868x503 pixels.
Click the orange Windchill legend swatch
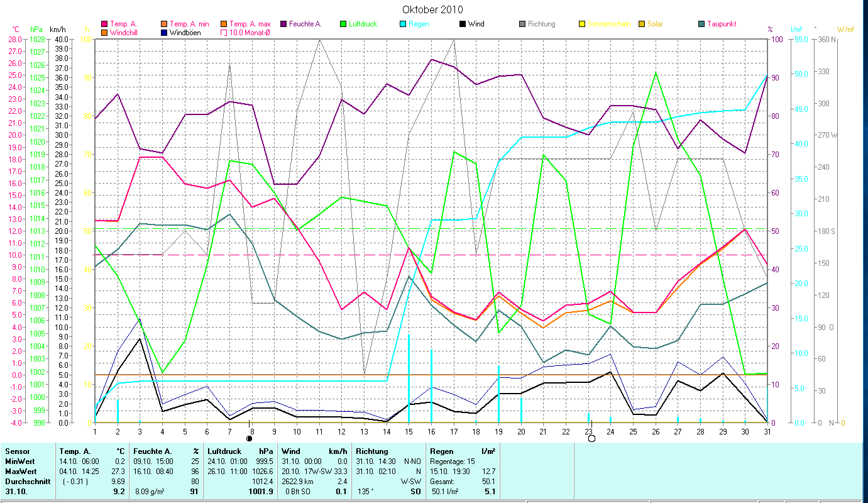[x=105, y=32]
